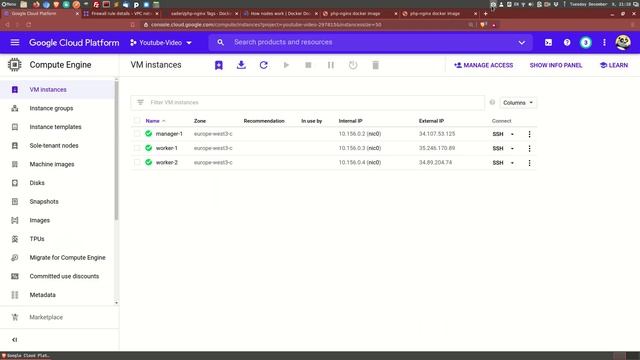
Task: Open the Help question mark icon
Action: pos(567,42)
